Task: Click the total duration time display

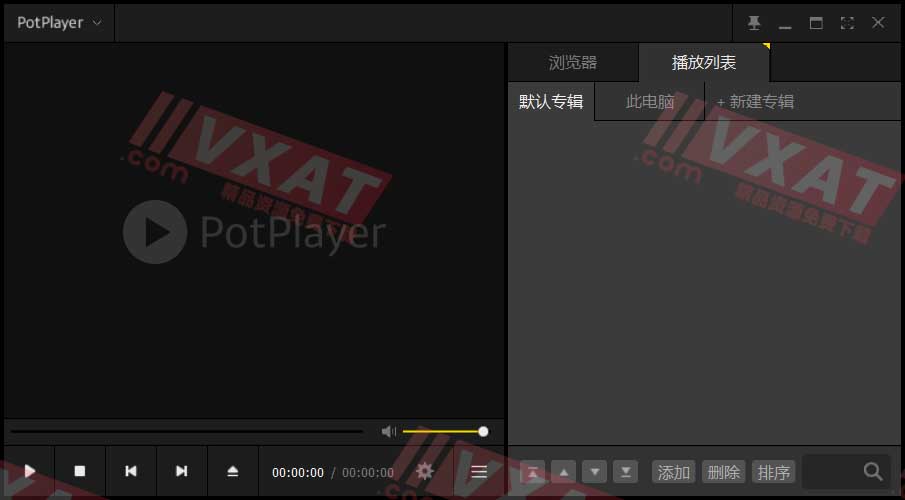Action: (x=368, y=473)
